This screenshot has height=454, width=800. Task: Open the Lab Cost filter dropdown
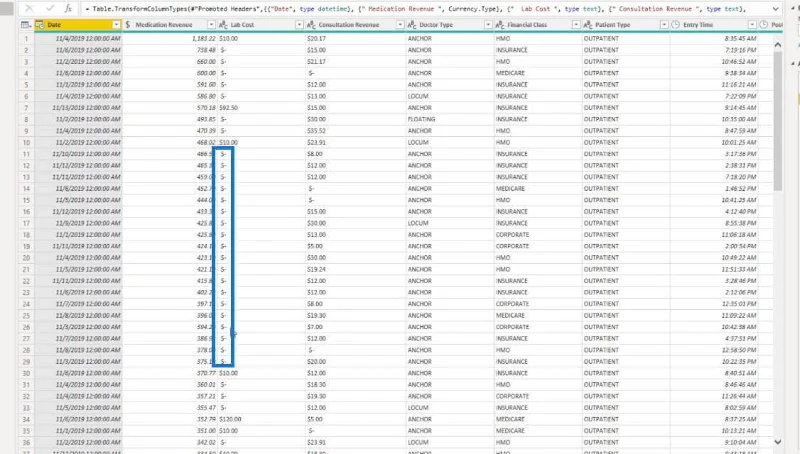299,24
